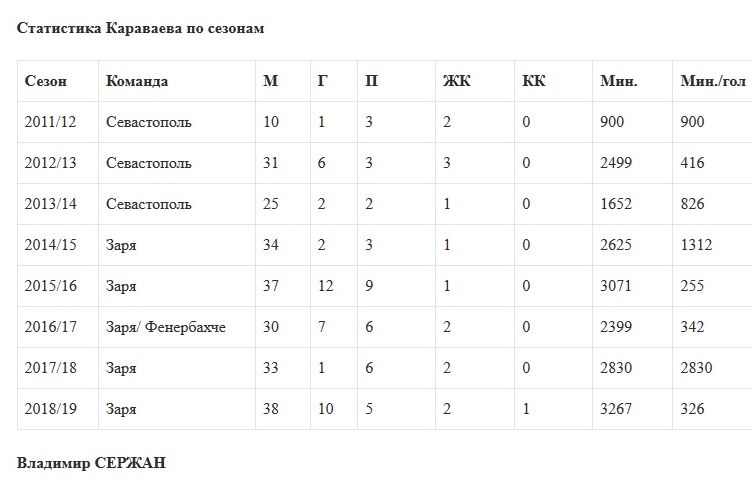Click the 2014/15 season cell
752x497 pixels.
tap(50, 245)
